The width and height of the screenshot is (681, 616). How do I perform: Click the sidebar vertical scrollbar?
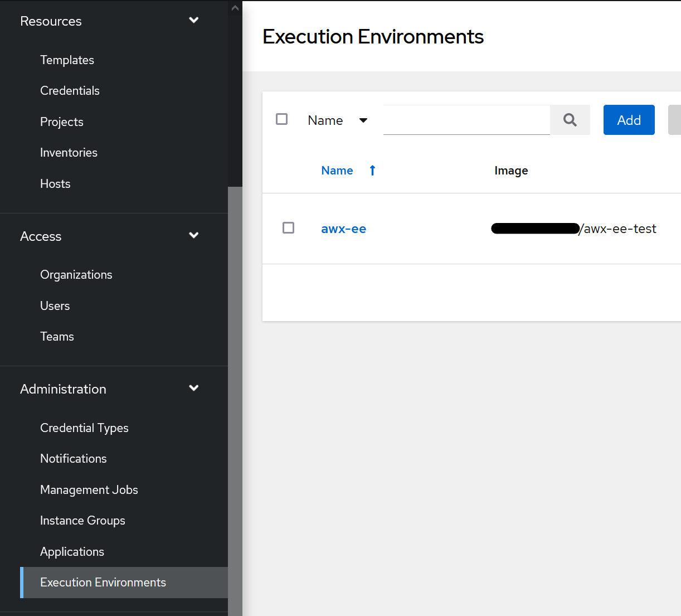pos(235,390)
